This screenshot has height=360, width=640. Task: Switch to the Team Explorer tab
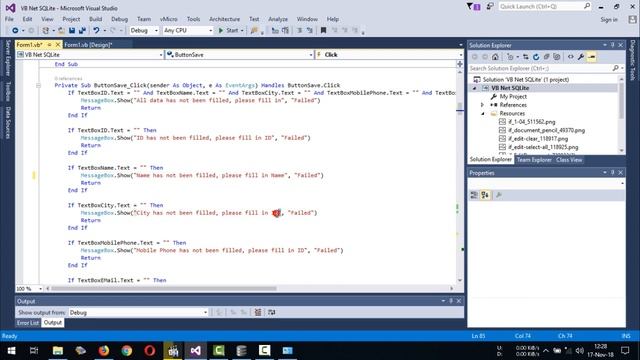[534, 160]
